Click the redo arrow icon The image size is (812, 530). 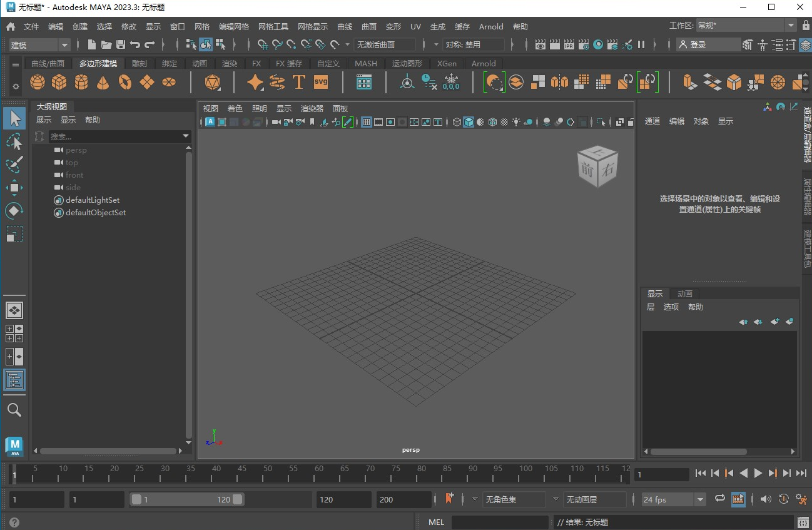click(x=150, y=44)
